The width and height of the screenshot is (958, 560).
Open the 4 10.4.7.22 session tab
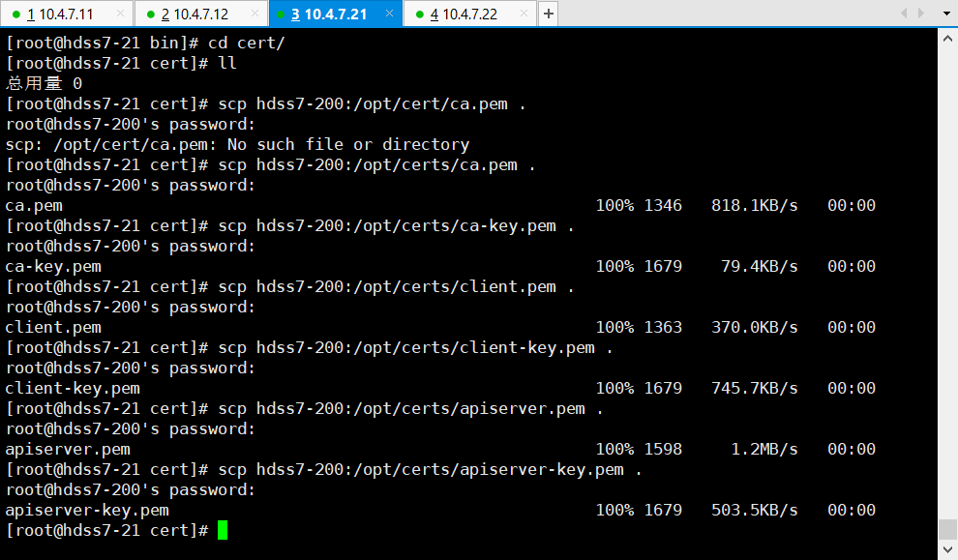click(463, 14)
